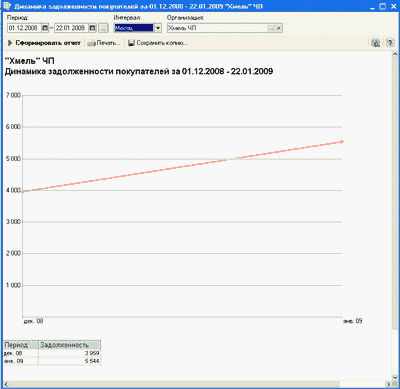Open calendar for start date 01.12.2008
This screenshot has width=400, height=389.
[x=45, y=28]
